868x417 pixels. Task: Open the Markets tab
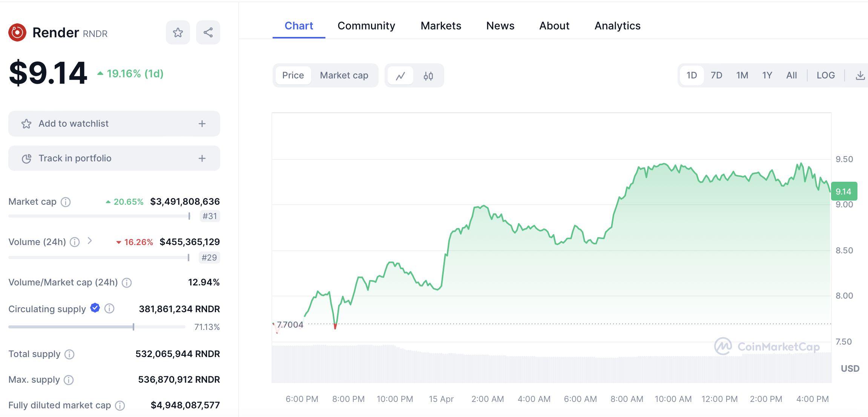(x=441, y=26)
